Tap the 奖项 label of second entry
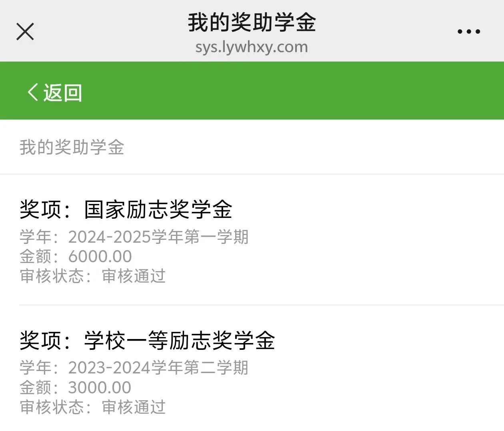Image resolution: width=504 pixels, height=431 pixels. [40, 340]
